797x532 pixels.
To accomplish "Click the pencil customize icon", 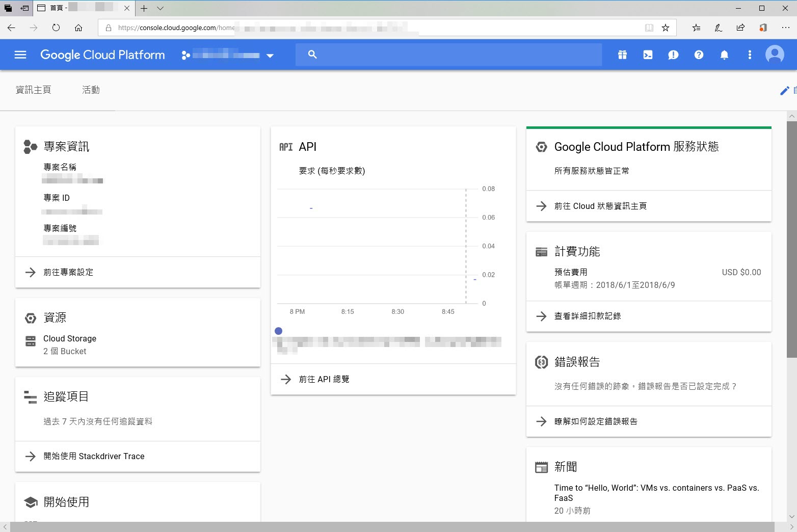I will pyautogui.click(x=785, y=91).
